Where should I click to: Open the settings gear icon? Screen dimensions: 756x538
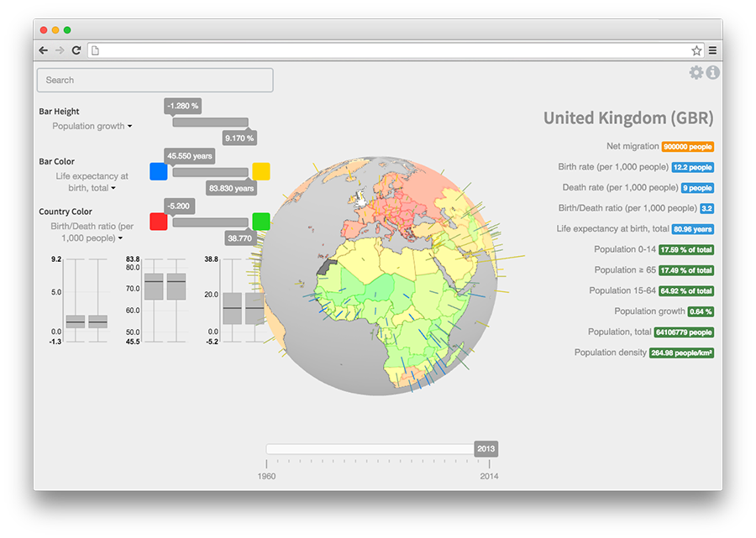point(696,73)
